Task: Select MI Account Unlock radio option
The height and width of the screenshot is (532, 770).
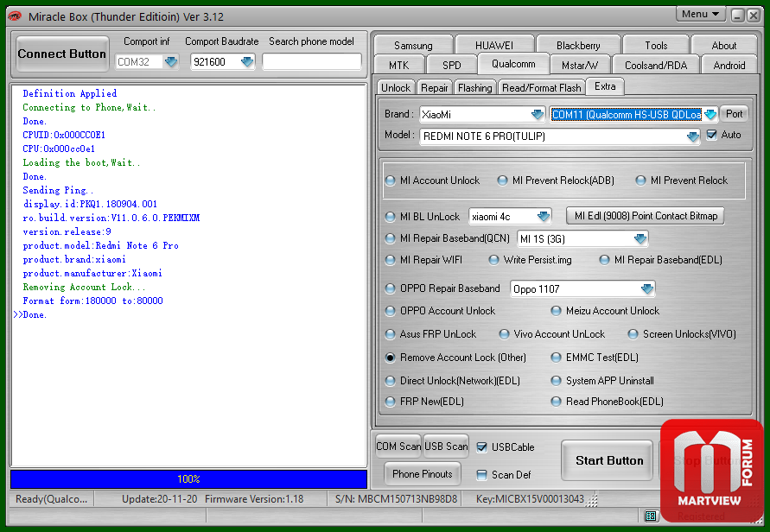Action: [x=391, y=180]
